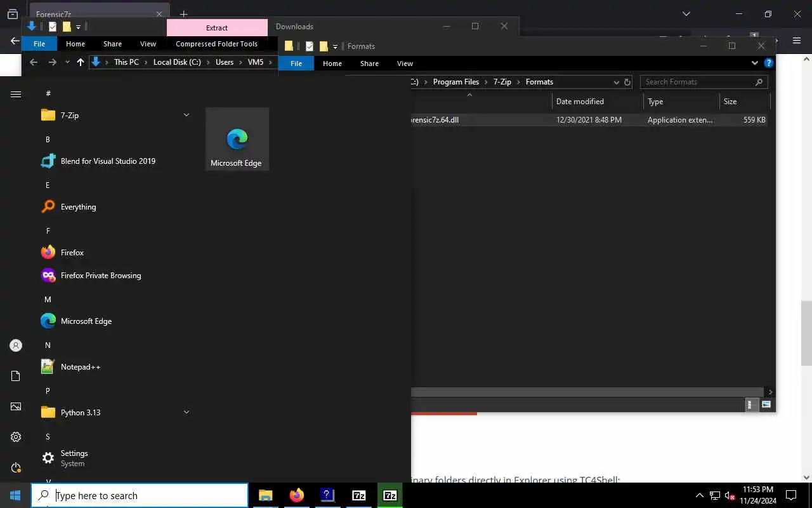812x508 pixels.
Task: Sort by Size column header
Action: (745, 102)
